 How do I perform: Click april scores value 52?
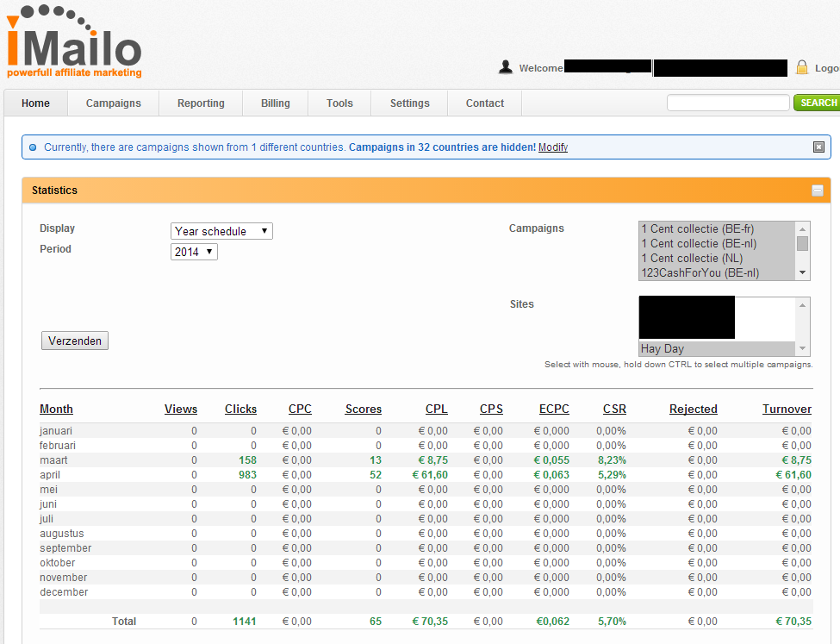(376, 475)
